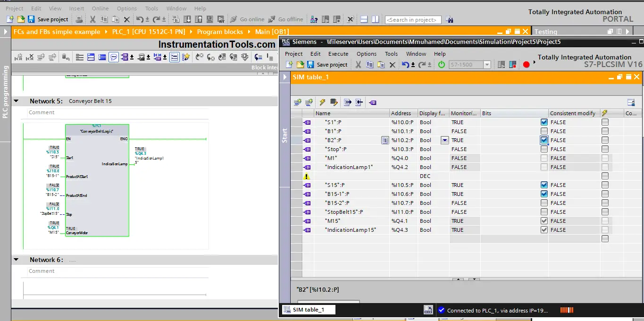This screenshot has height=321, width=644.
Task: Click Save project in PLCSIM toolbar
Action: [x=327, y=65]
